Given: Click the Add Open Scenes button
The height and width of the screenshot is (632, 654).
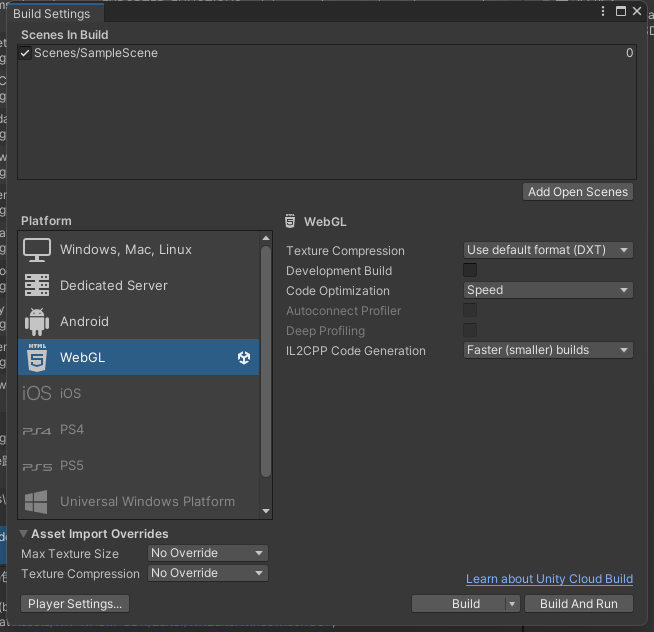Looking at the screenshot, I should (x=578, y=192).
